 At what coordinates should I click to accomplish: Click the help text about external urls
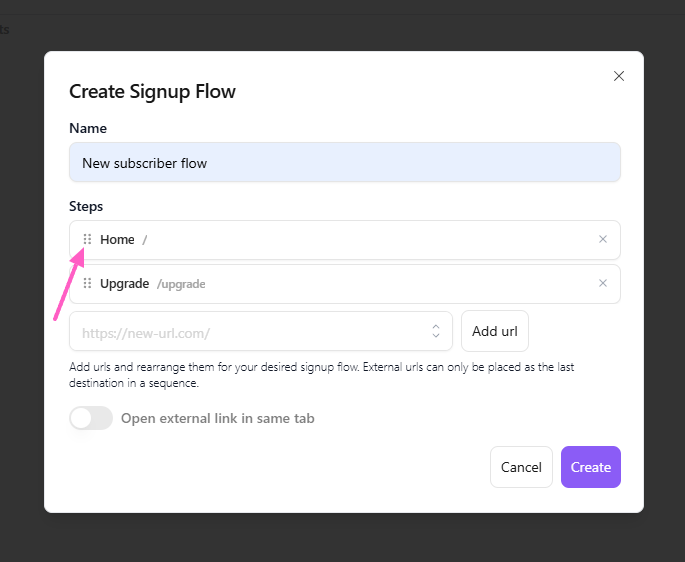coord(322,375)
